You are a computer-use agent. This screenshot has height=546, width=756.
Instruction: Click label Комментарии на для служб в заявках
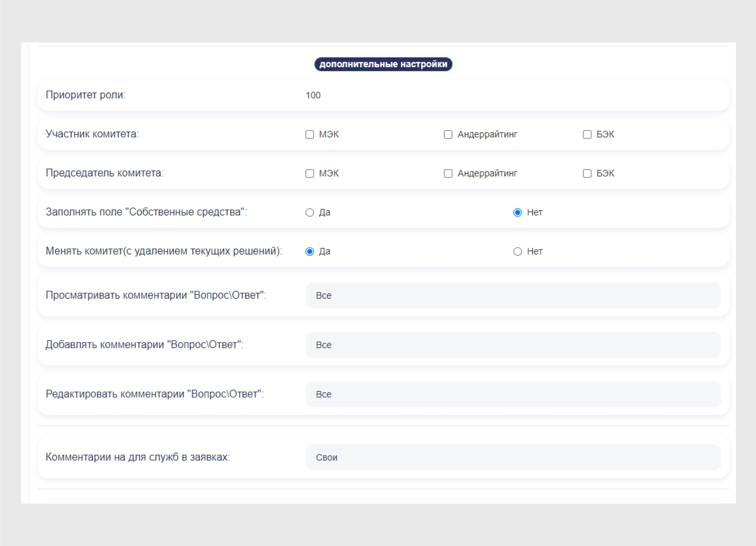pyautogui.click(x=138, y=457)
